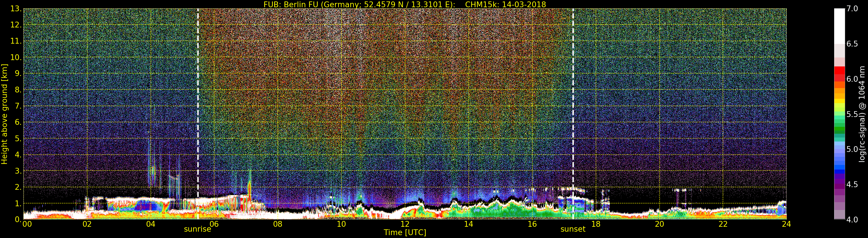Click the plot title FUB: Berlin FU
Image resolution: width=868 pixels, height=238 pixels.
404,4
